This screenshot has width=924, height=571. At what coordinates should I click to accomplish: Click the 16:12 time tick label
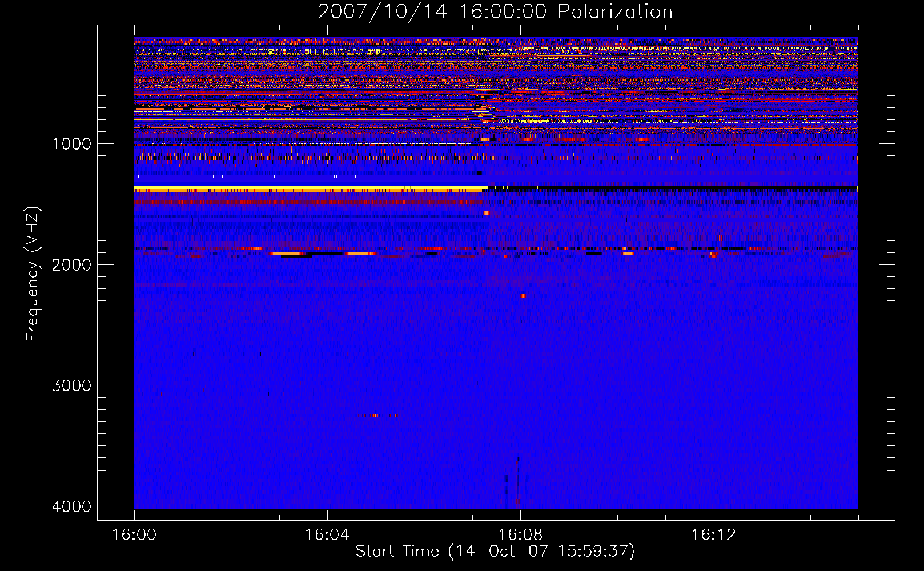click(x=713, y=535)
